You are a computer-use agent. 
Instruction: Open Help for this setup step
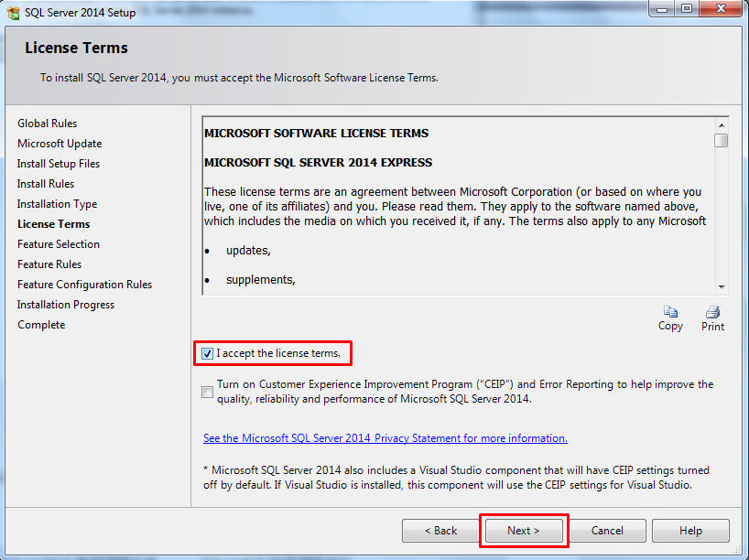[690, 530]
